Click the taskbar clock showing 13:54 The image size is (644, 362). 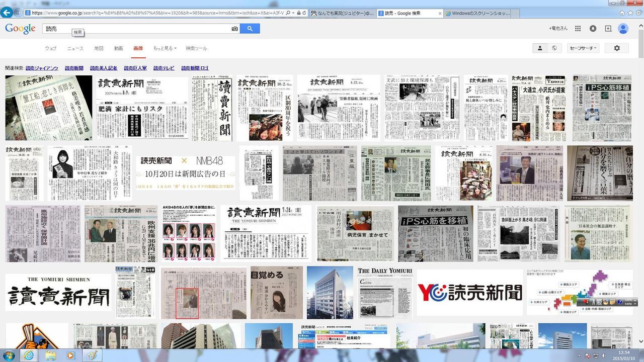coord(623,355)
